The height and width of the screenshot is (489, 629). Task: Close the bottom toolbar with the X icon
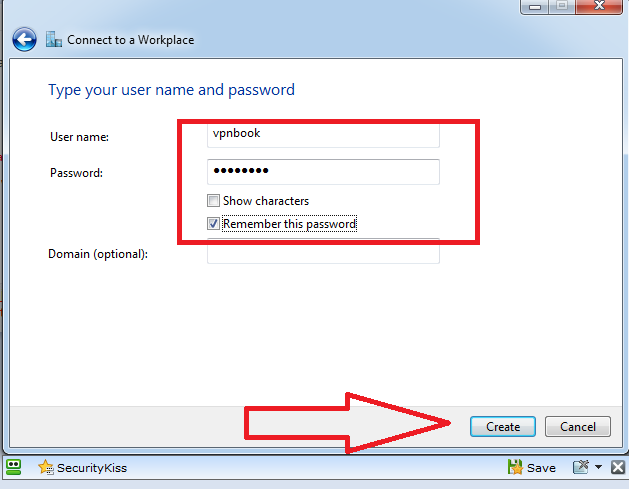(617, 467)
